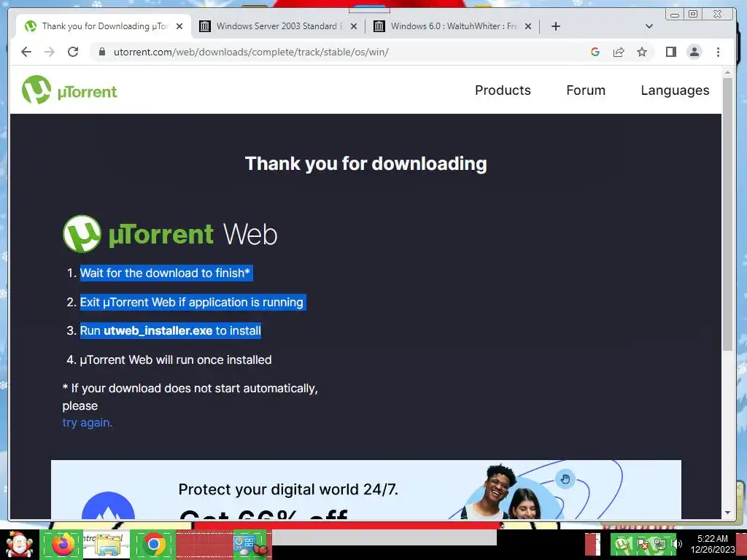This screenshot has height=560, width=747.
Task: Share this page using the share icon
Action: [x=619, y=52]
